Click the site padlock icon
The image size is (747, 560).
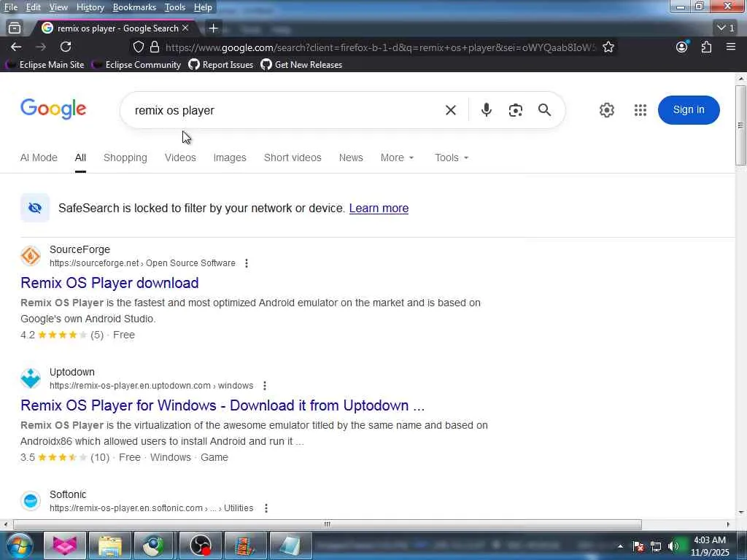[155, 47]
